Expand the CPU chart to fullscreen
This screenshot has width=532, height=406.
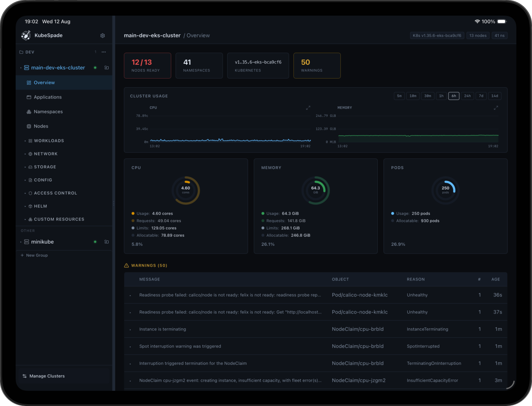click(308, 108)
